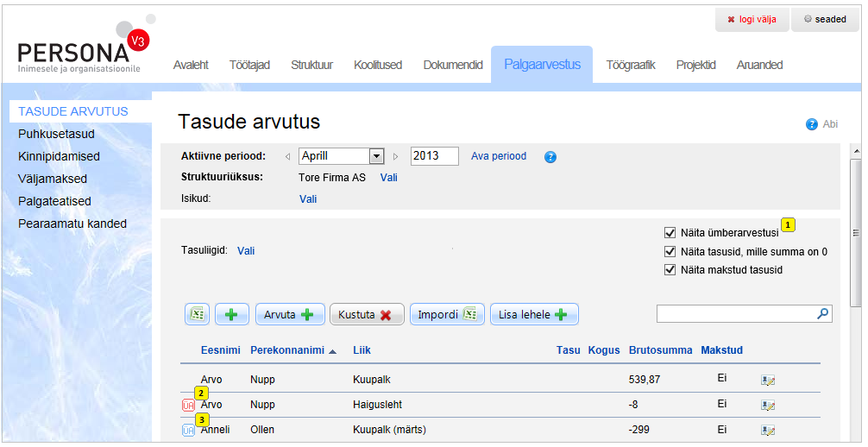Advance to next period with right arrow

396,157
